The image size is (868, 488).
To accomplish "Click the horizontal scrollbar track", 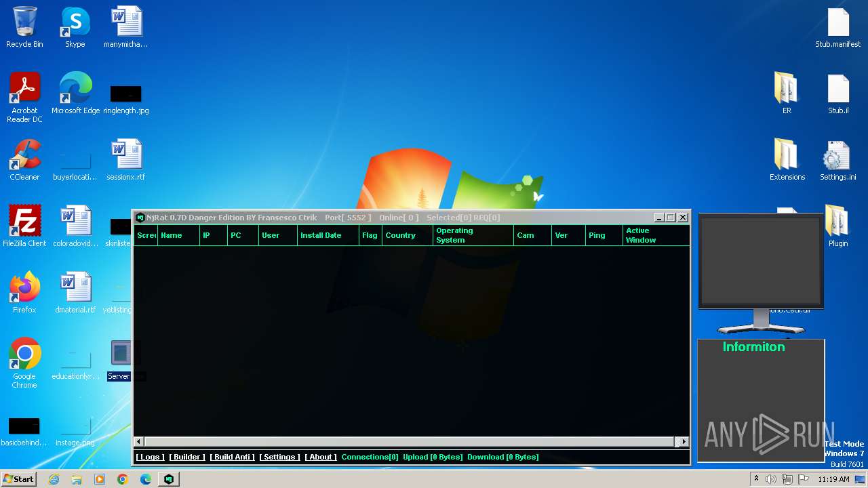I will pos(411,441).
